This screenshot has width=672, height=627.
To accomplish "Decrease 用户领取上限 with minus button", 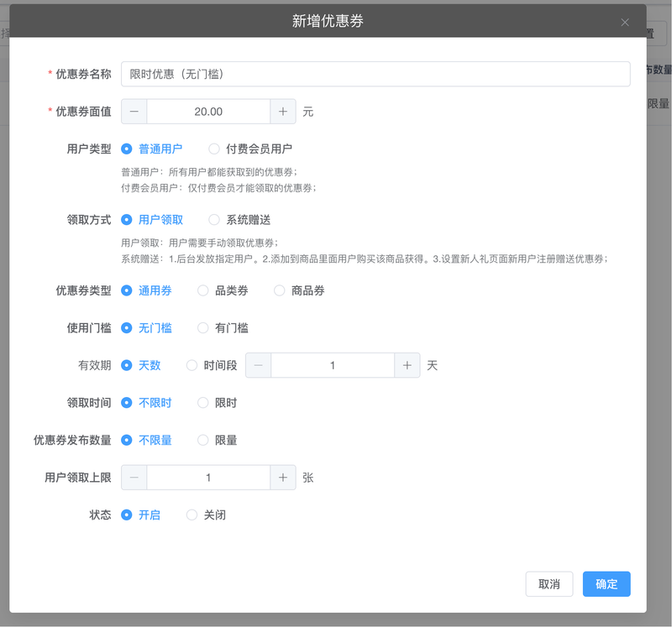I will tap(134, 478).
